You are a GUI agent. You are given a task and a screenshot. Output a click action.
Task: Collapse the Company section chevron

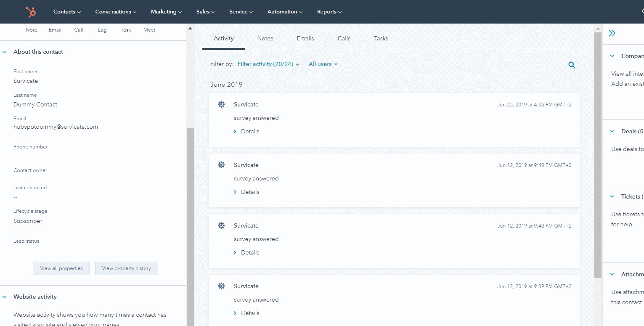point(612,56)
